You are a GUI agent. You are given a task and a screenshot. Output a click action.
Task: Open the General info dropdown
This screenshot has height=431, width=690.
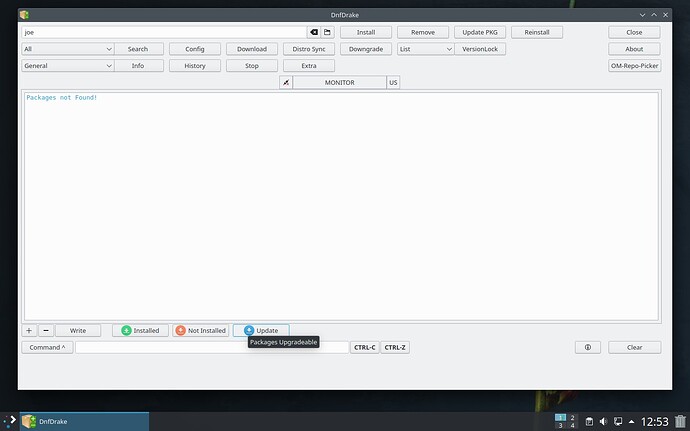[x=68, y=66]
